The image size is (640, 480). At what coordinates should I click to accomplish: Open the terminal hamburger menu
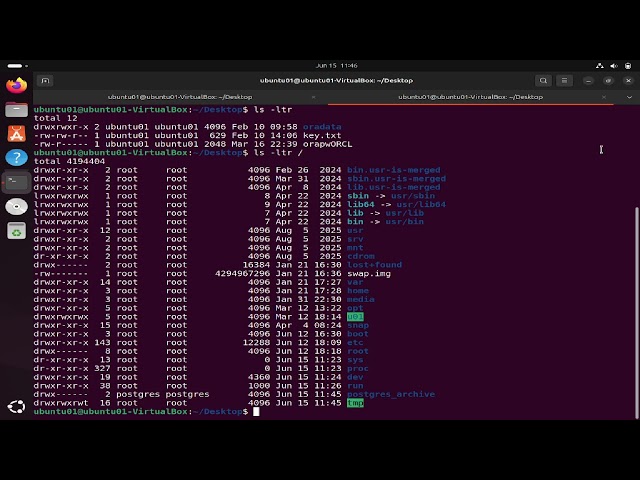point(564,81)
